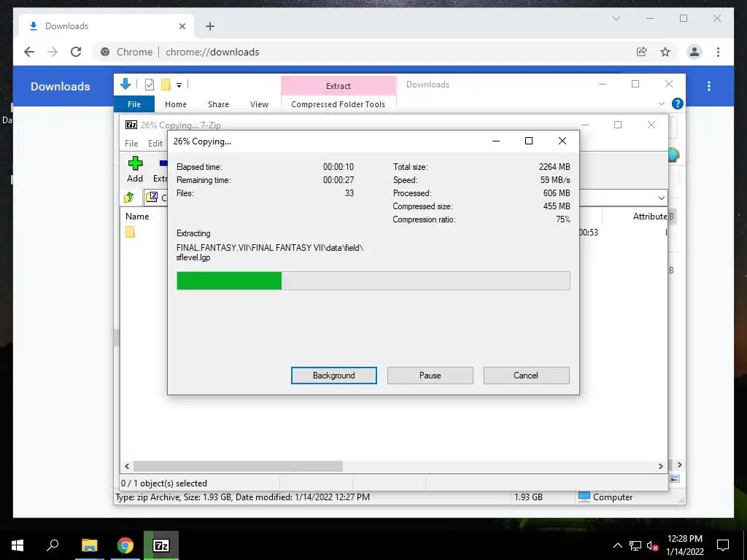Open Chrome from the taskbar

[125, 545]
